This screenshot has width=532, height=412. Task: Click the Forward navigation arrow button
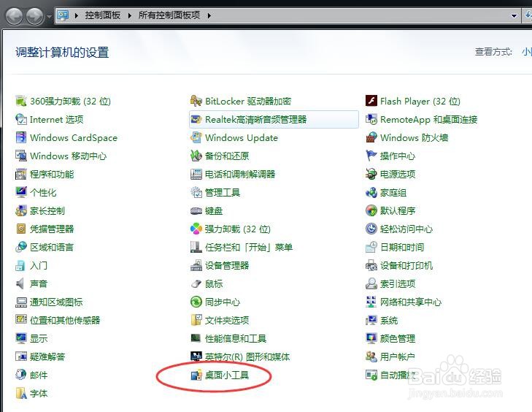[35, 16]
